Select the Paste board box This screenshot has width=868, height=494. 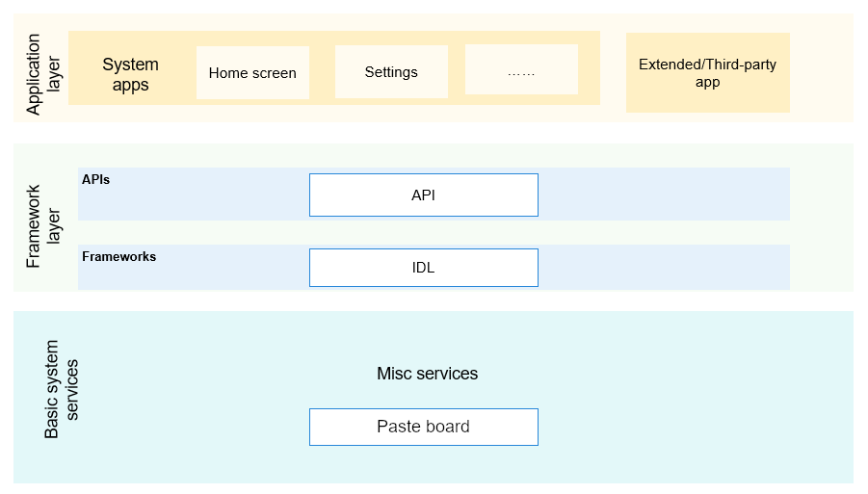(x=424, y=427)
